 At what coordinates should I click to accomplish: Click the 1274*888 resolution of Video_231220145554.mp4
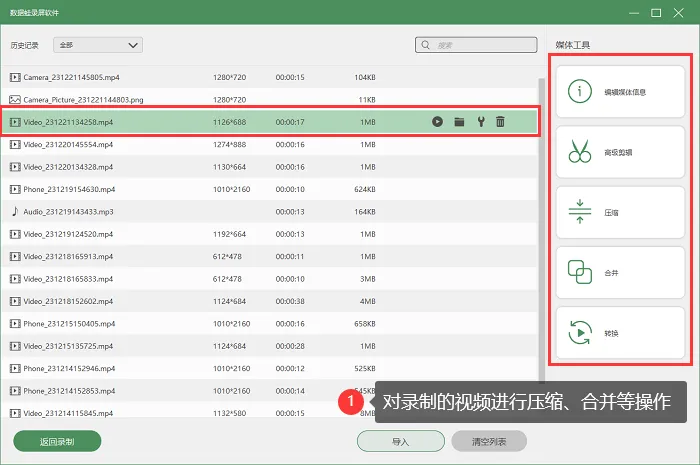tap(229, 145)
